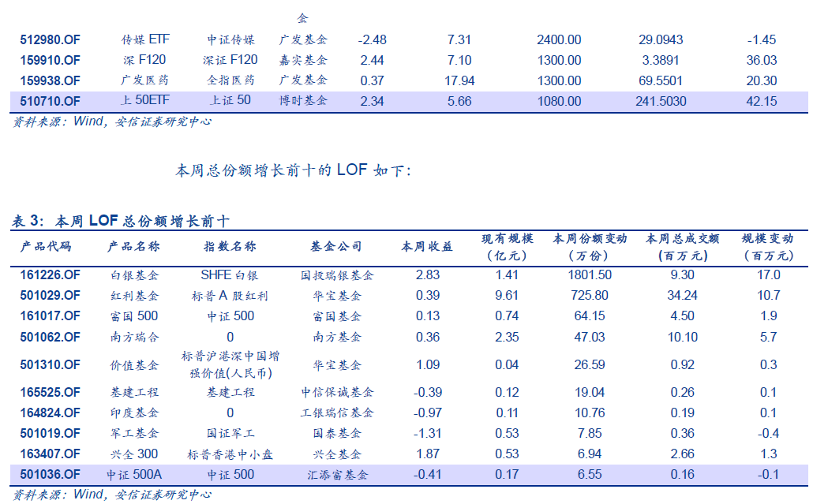
Task: Click column header 产品名称
Action: click(133, 247)
